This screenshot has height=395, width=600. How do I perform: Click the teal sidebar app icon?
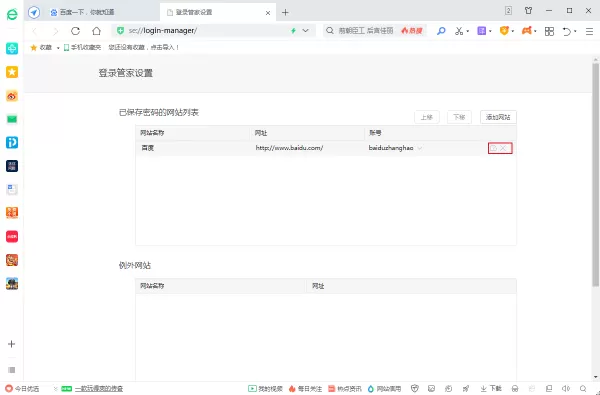pyautogui.click(x=12, y=49)
